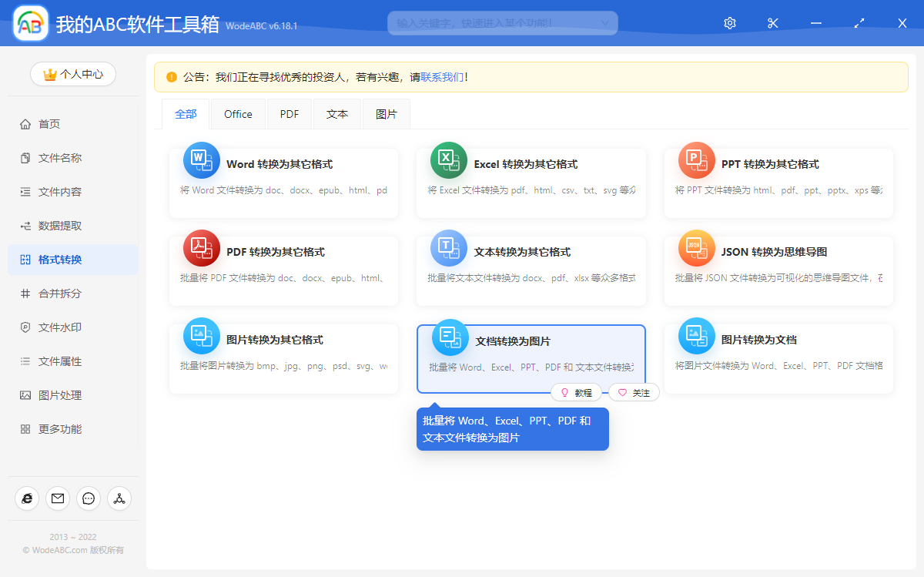This screenshot has width=924, height=577.
Task: Open the PPT 转换为其它格式 tool
Action: pyautogui.click(x=778, y=181)
